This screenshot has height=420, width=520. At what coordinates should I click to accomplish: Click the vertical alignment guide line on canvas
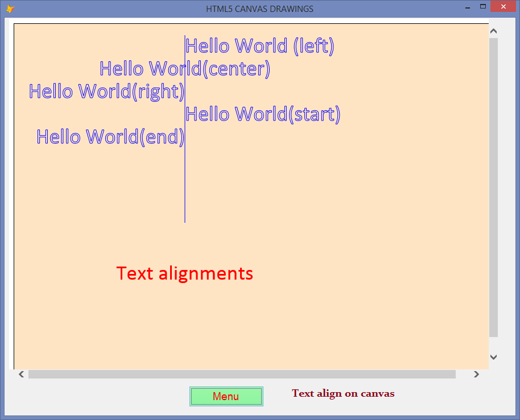click(185, 188)
